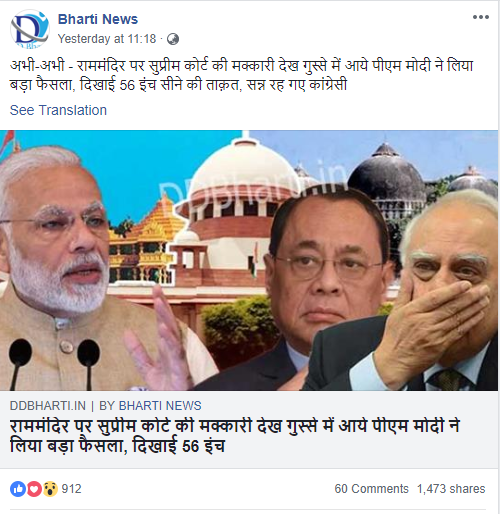Click the blue Like reaction icon

click(x=18, y=489)
